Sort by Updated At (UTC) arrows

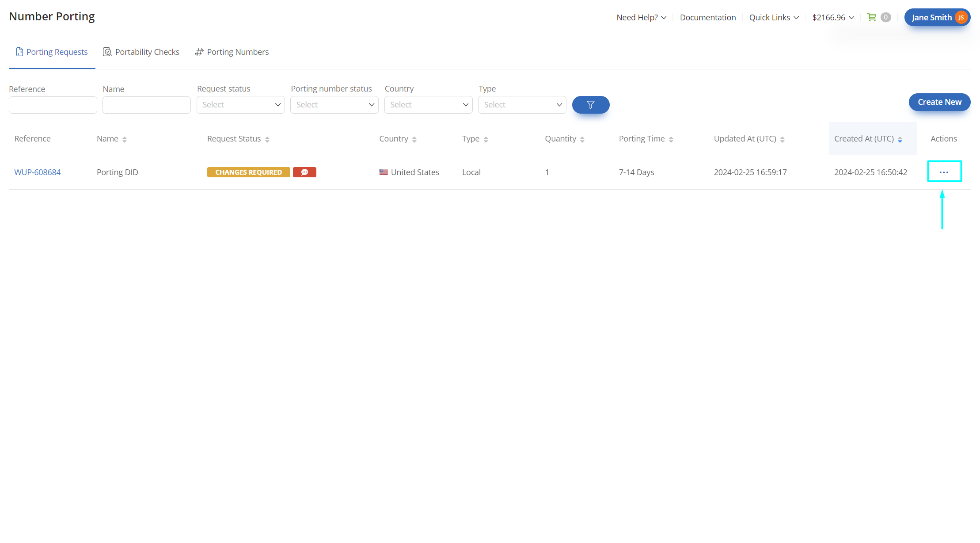click(782, 139)
